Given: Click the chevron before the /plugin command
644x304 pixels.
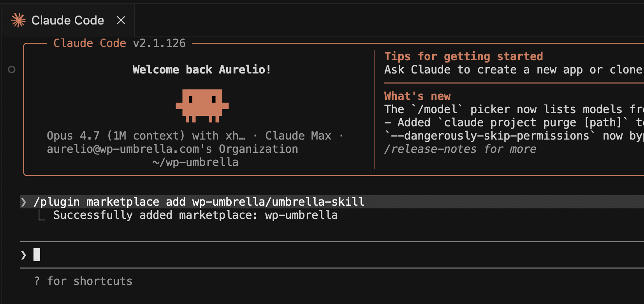Looking at the screenshot, I should tap(24, 202).
